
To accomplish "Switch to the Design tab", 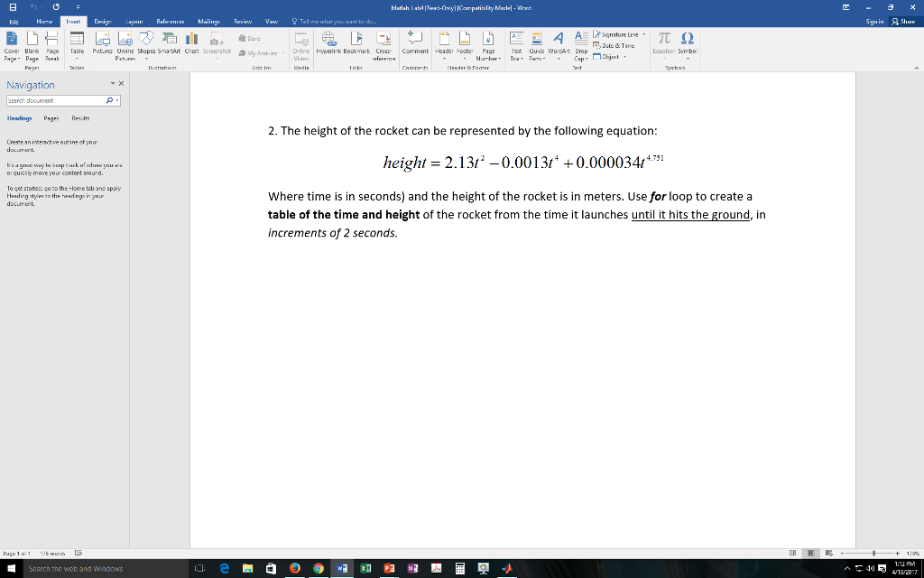I will pos(103,22).
